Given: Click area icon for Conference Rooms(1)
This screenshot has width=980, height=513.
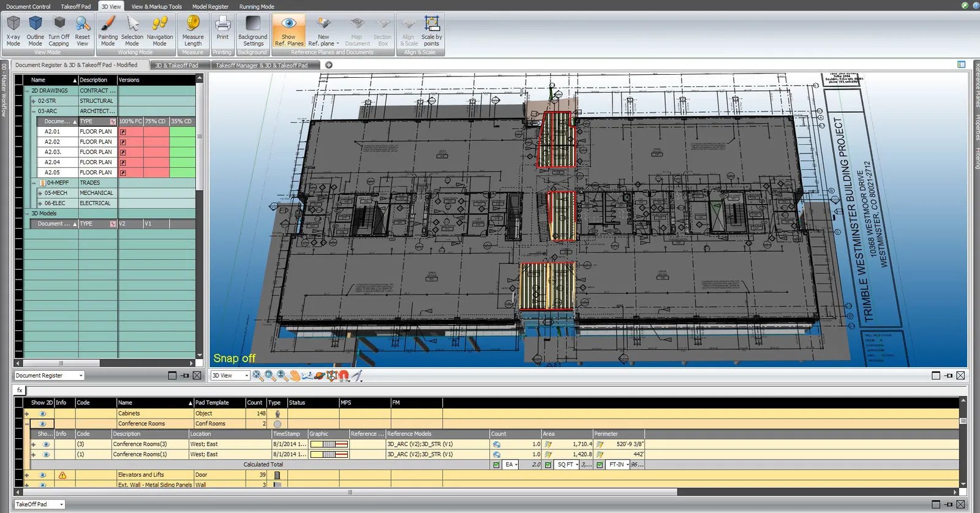Looking at the screenshot, I should point(548,455).
